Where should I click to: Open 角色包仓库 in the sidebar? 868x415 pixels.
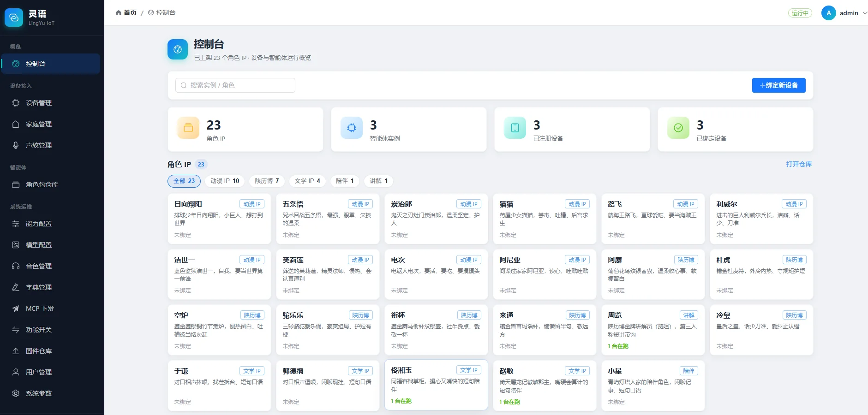coord(51,184)
